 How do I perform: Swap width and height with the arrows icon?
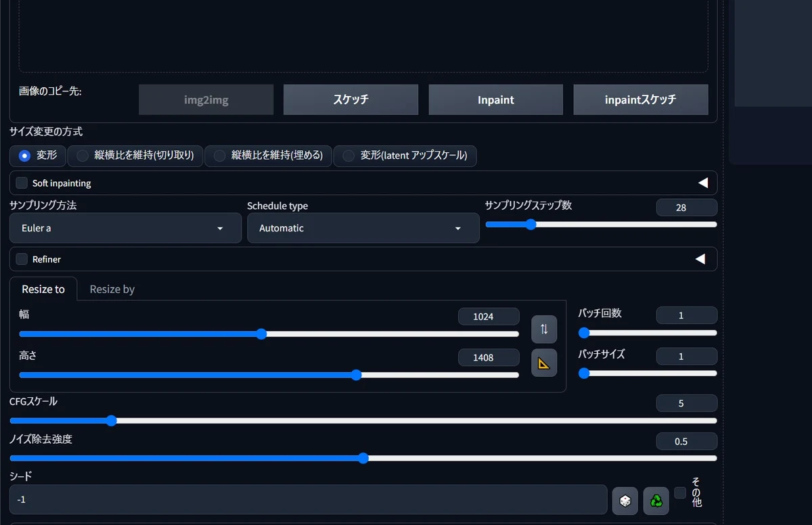click(544, 329)
